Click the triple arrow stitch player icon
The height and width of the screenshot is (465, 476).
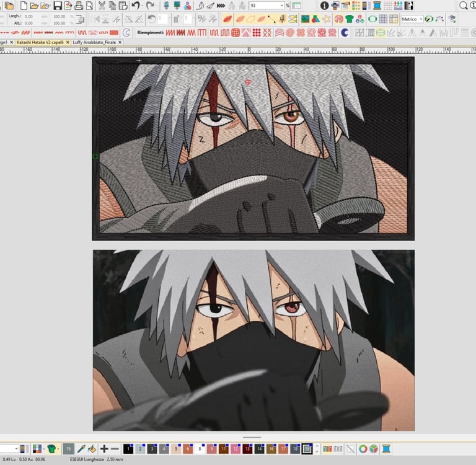coord(221,6)
